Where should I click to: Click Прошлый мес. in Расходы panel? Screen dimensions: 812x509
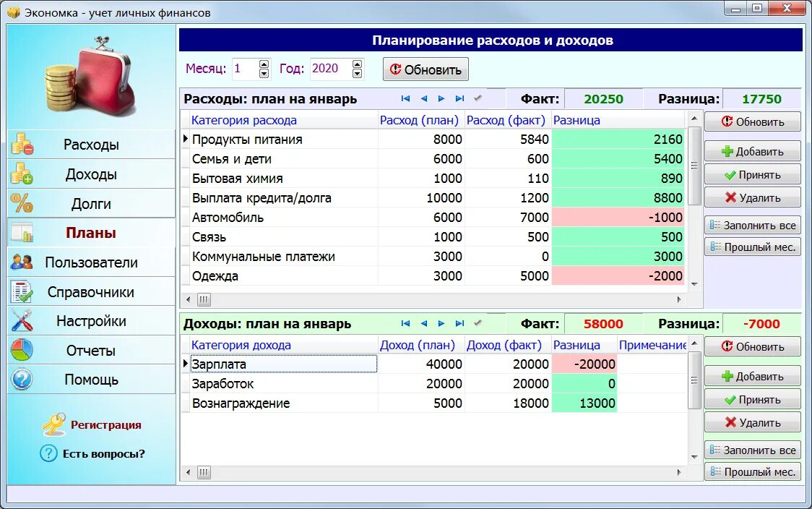click(753, 247)
